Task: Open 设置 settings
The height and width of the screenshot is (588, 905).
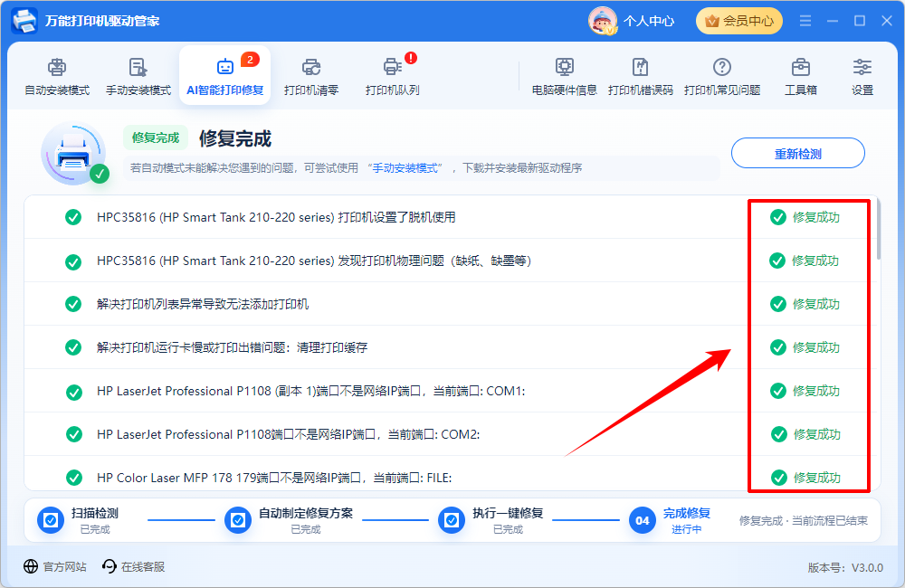Action: click(862, 76)
